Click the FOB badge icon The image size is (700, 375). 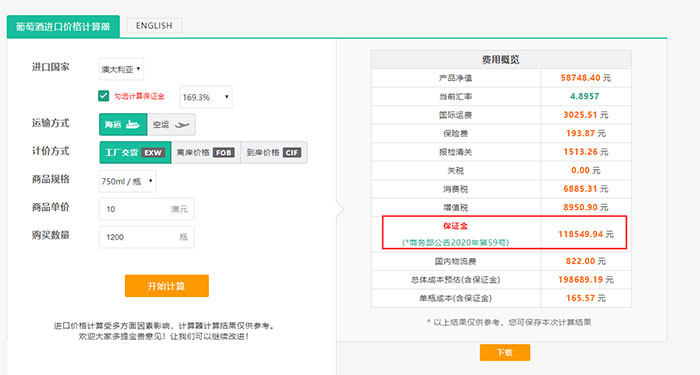coord(224,153)
